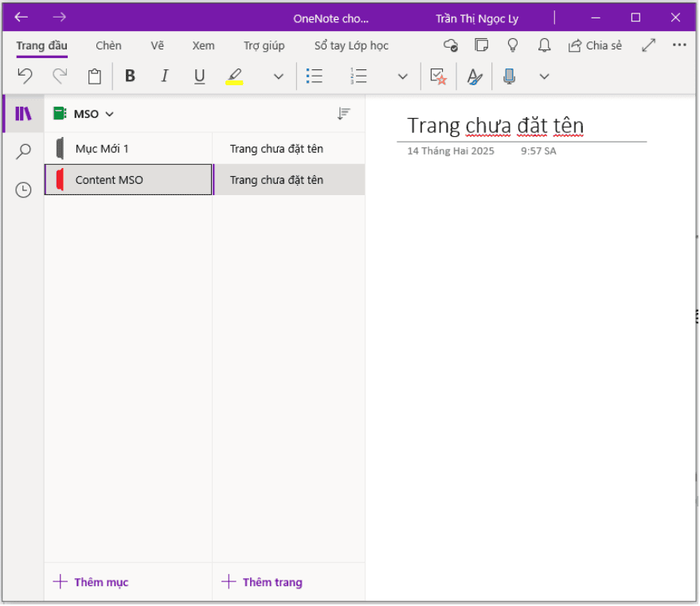The height and width of the screenshot is (606, 700).
Task: Switch to the Vẽ tab
Action: 157,46
